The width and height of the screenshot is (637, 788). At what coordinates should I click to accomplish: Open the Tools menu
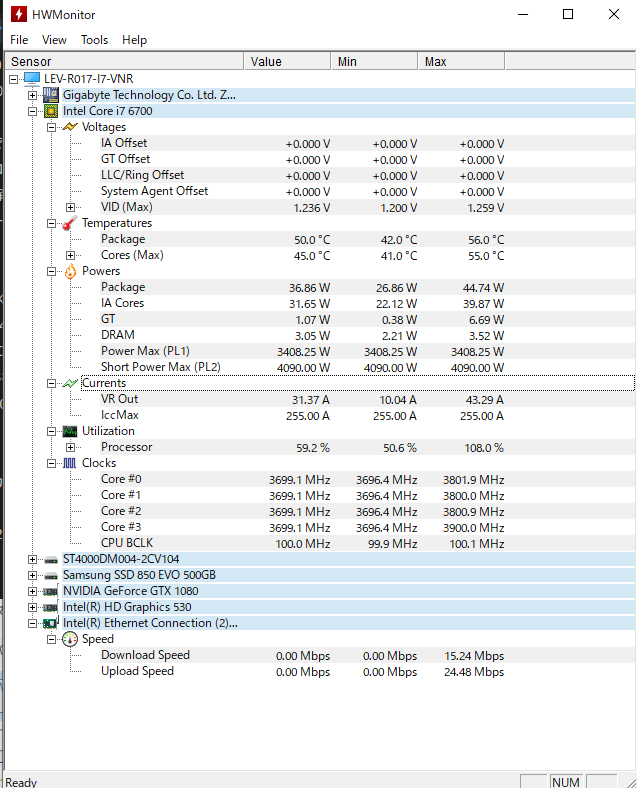click(95, 40)
